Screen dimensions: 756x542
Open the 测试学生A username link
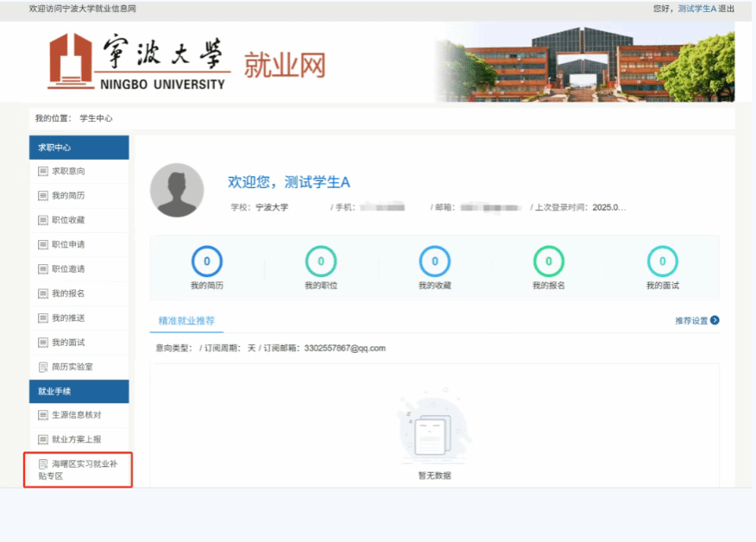coord(696,9)
